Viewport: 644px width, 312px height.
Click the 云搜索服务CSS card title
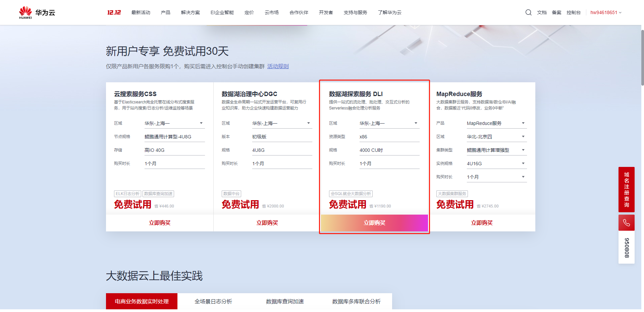point(135,94)
